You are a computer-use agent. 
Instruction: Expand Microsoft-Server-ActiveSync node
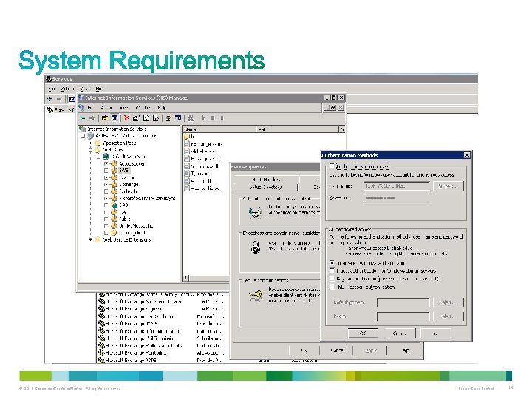tap(106, 198)
